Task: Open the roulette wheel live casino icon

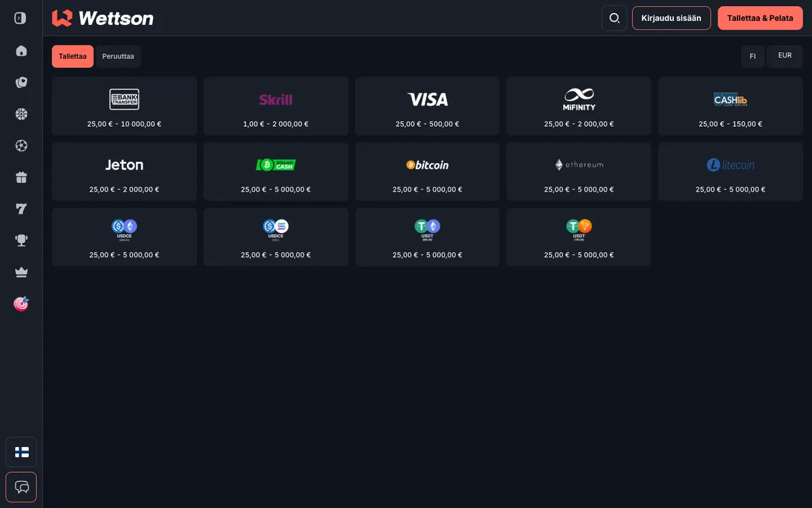Action: [21, 114]
